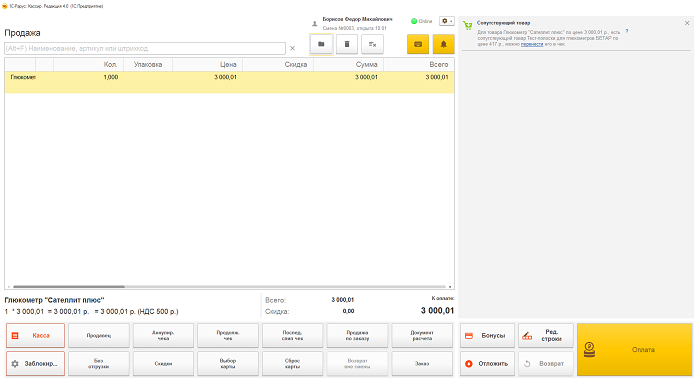Click the Цена column header
700x381 pixels.
click(208, 64)
